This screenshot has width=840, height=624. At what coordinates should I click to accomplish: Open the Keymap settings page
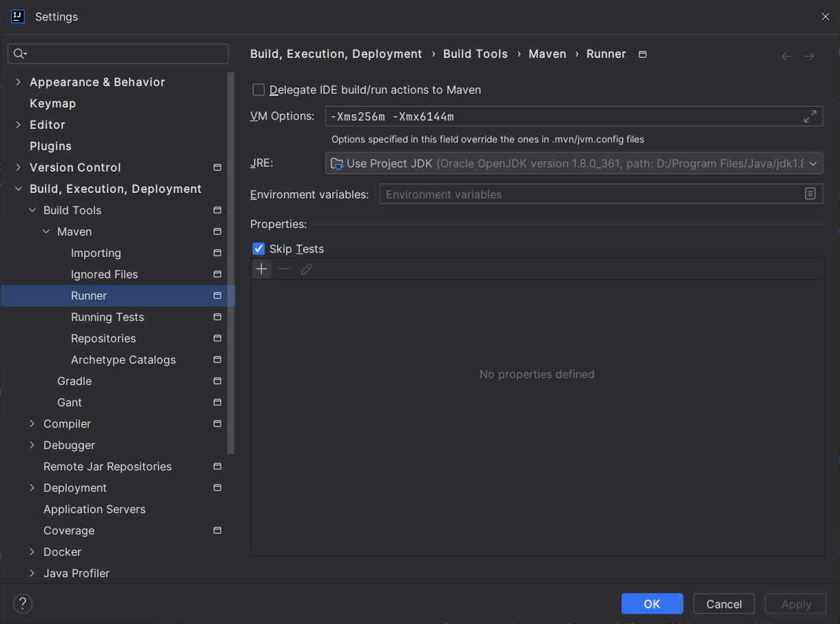point(53,103)
